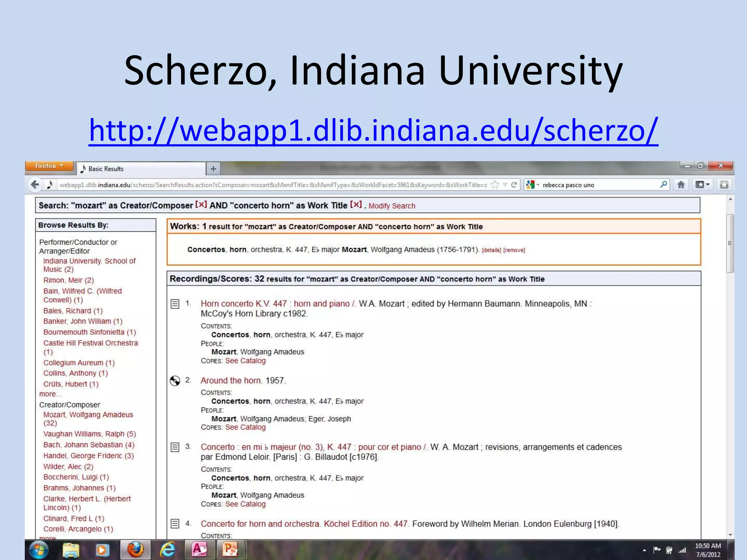Filter by Wilder, Alec
Viewport: 747px width, 560px height.
[68, 467]
